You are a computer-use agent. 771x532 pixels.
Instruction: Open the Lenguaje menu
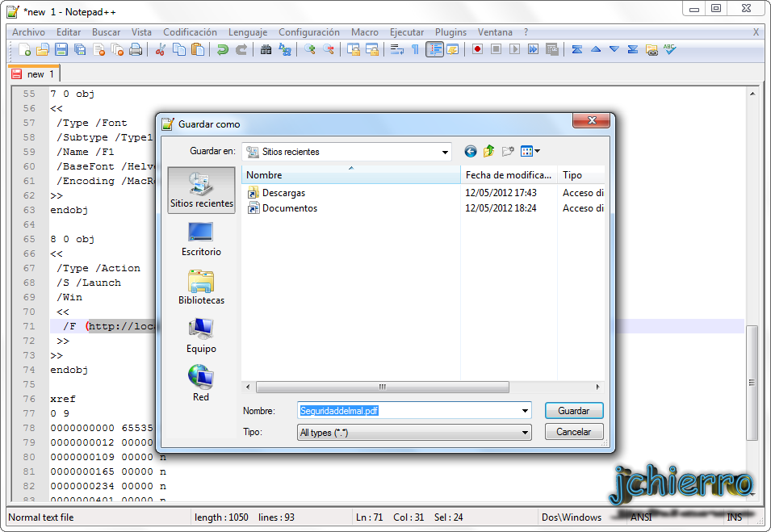[248, 32]
